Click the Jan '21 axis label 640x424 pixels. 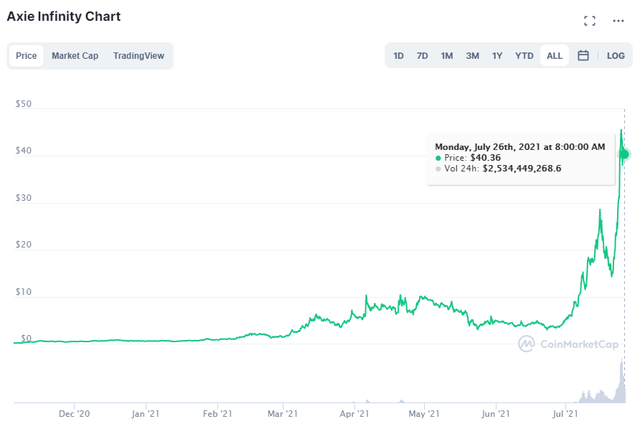click(x=145, y=414)
